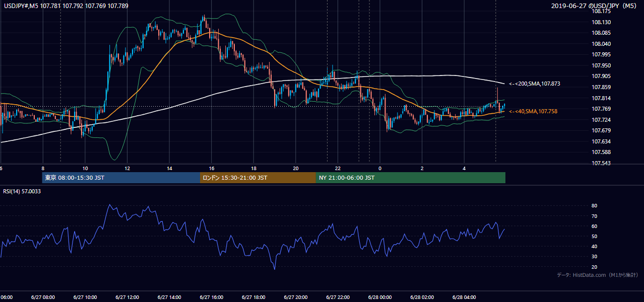Screen dimensions: 644x302
Task: Click RSI scale level 80
Action: coord(595,206)
